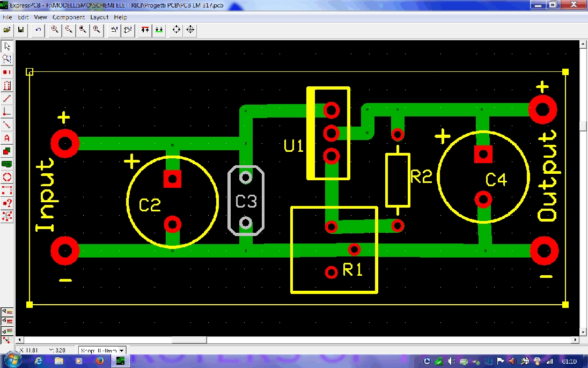Screen dimensions: 588x368
Task: Select the Place Pad tool
Action: (x=7, y=72)
